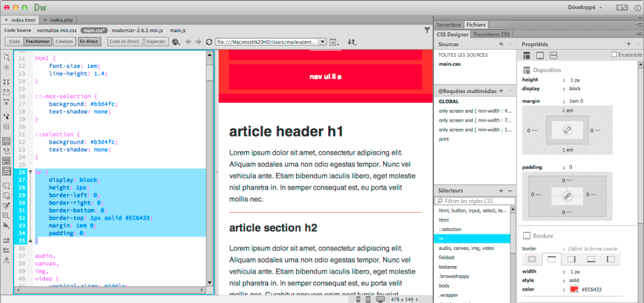Click the hr border color swatch
This screenshot has width=644, height=303.
pos(574,290)
